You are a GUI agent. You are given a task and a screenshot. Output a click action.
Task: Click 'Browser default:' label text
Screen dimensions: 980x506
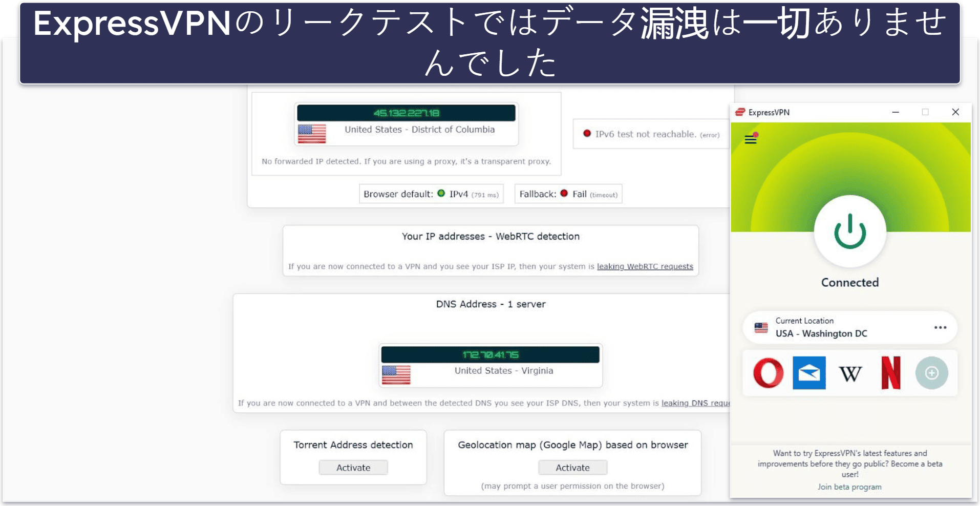[398, 194]
